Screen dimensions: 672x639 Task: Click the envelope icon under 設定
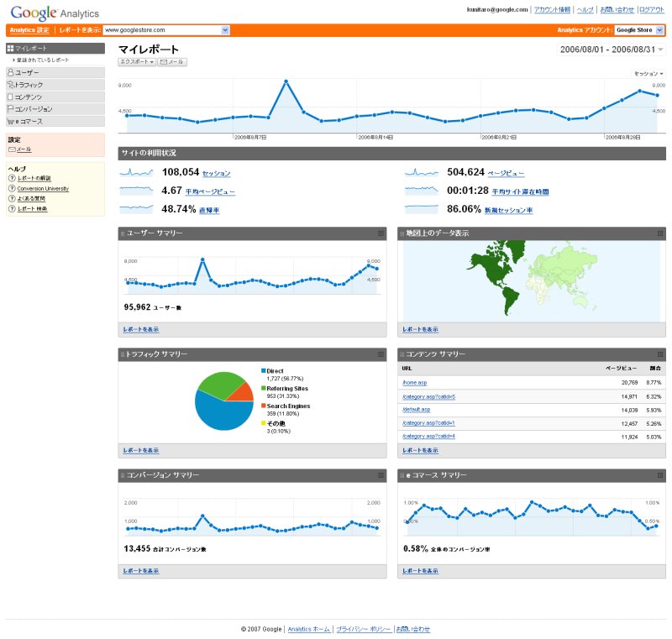click(12, 149)
